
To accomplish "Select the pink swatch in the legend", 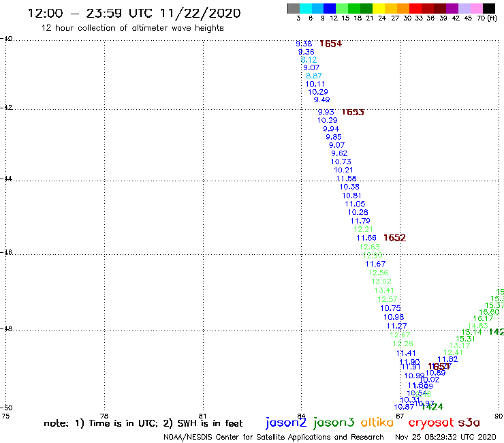I will pos(476,8).
